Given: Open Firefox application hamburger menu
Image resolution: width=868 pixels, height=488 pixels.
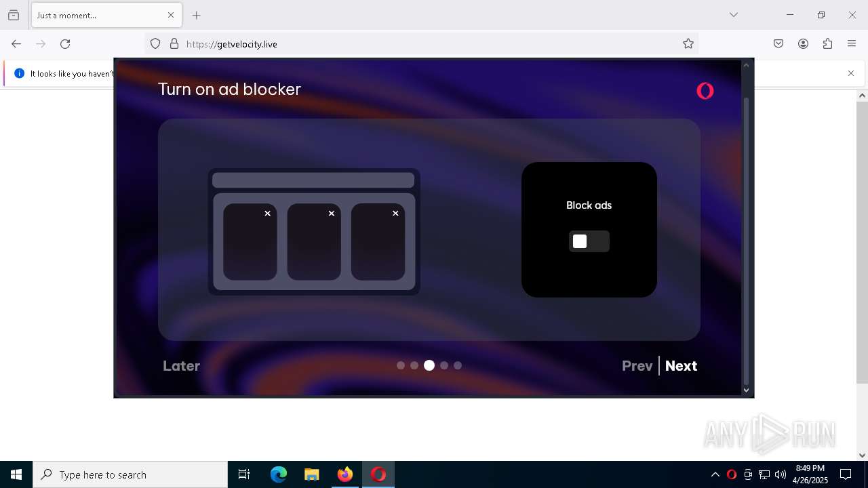Looking at the screenshot, I should coord(852,44).
